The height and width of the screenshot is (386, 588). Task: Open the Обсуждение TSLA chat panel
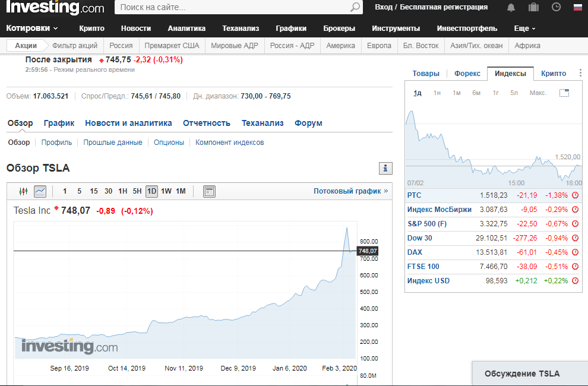(x=530, y=374)
